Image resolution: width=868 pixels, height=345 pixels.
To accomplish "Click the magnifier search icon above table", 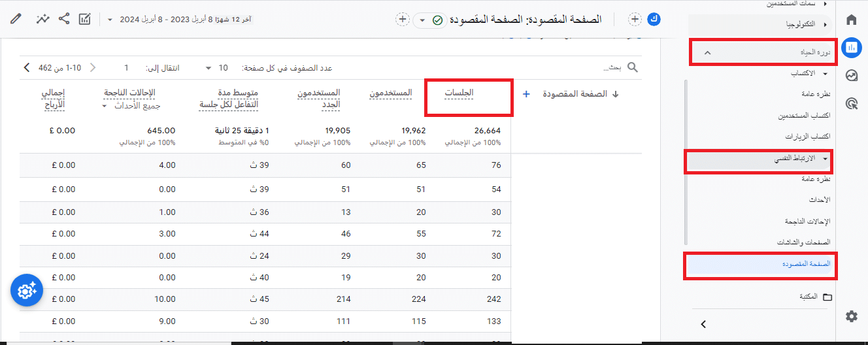I will [x=632, y=67].
